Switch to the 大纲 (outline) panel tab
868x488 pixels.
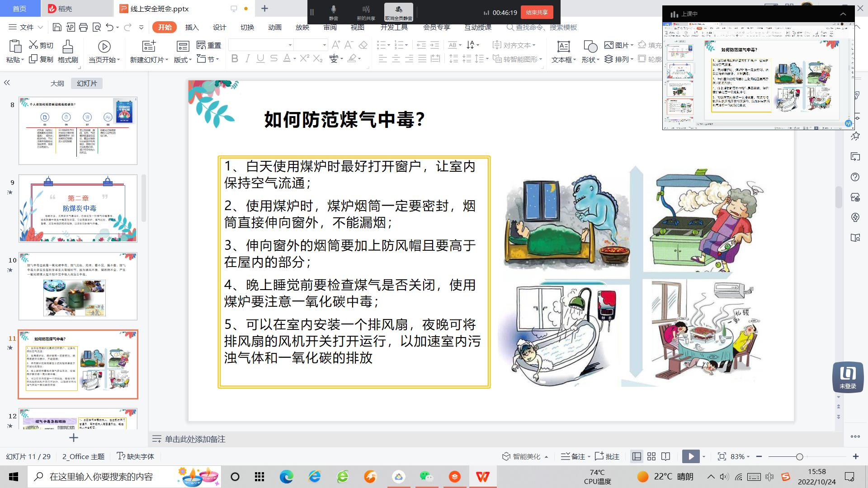[57, 83]
